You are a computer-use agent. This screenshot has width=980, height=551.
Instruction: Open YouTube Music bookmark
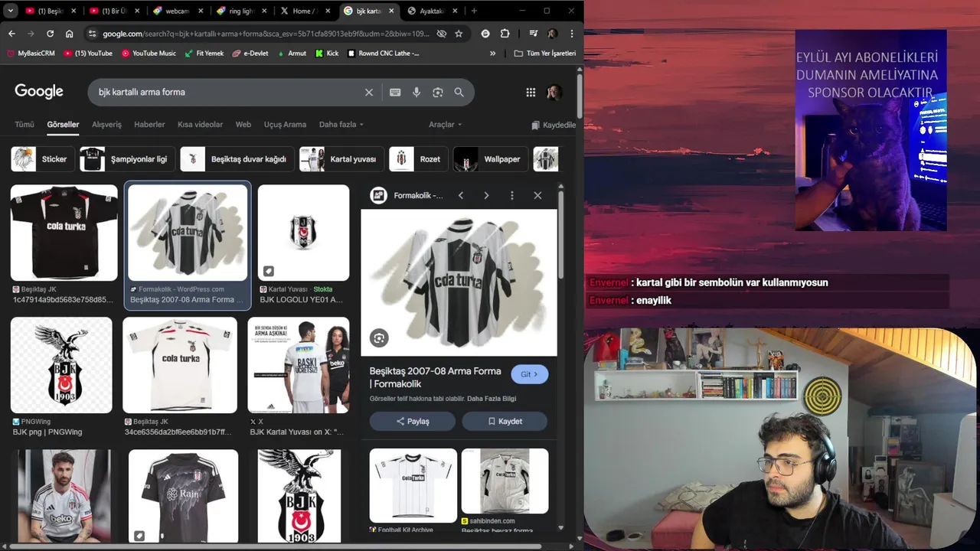[x=149, y=54]
